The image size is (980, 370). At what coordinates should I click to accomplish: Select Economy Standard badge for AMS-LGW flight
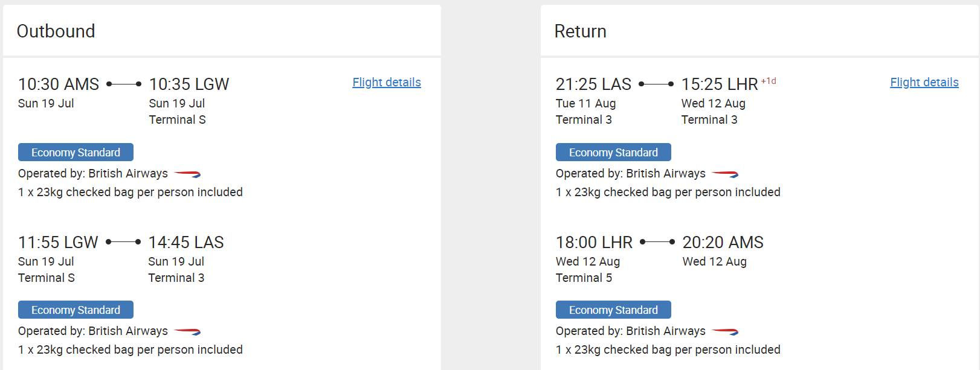click(x=76, y=152)
